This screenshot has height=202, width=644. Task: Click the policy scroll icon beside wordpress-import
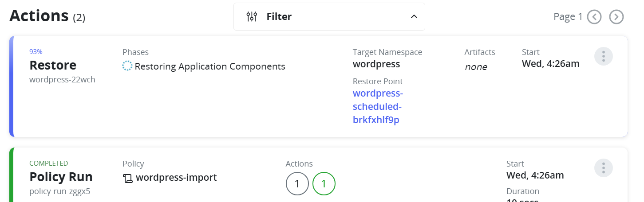coord(128,178)
